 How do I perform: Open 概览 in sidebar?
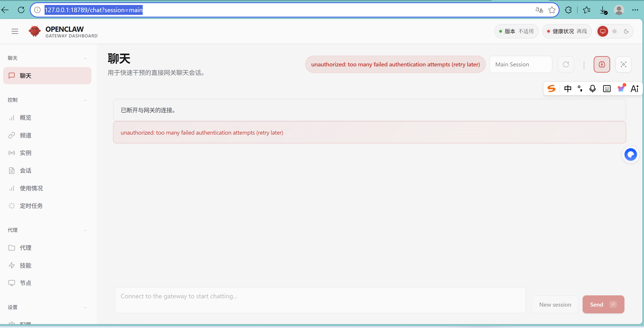point(47,118)
